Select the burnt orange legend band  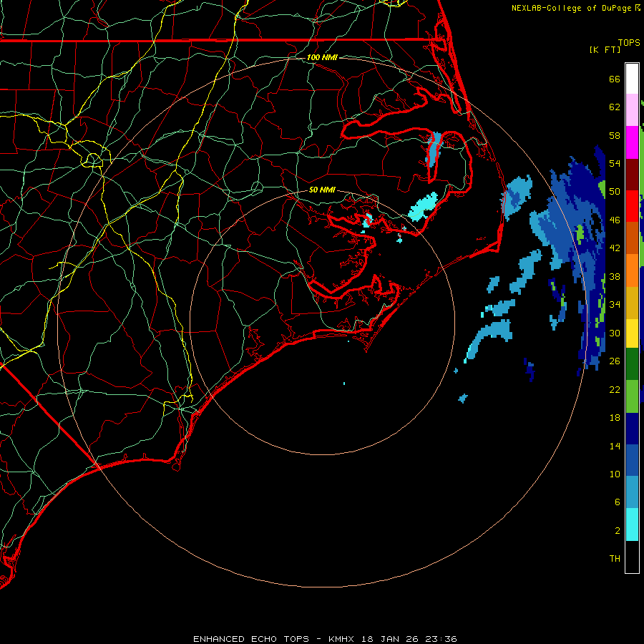632,238
